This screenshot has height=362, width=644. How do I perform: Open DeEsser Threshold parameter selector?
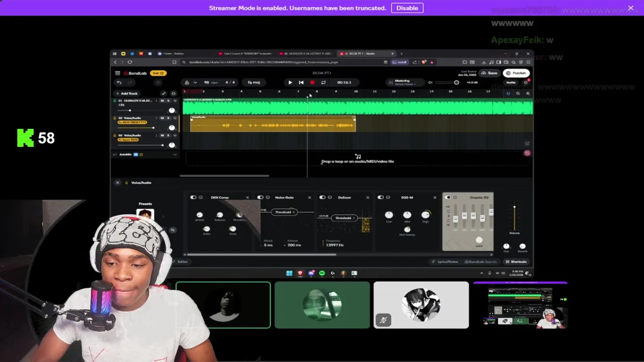(x=345, y=218)
